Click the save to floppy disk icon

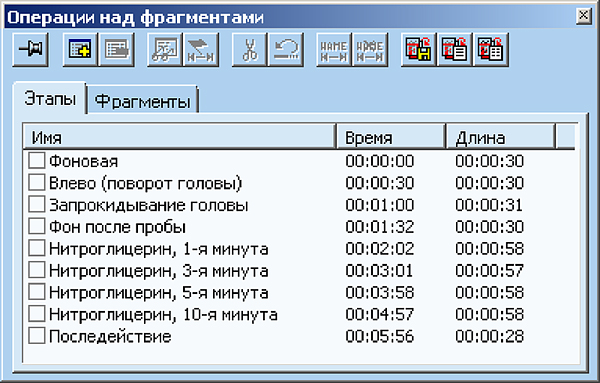[418, 50]
